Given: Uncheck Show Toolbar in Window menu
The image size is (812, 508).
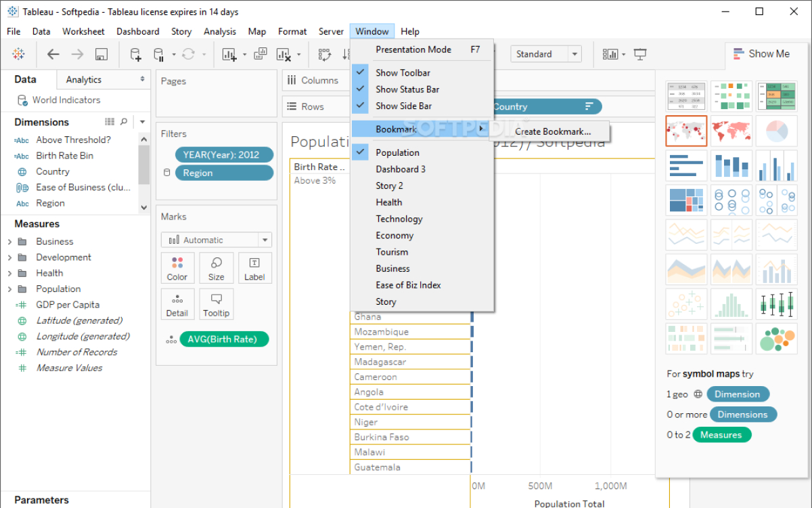Looking at the screenshot, I should [x=403, y=72].
